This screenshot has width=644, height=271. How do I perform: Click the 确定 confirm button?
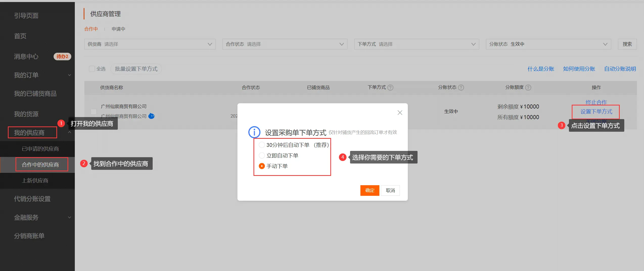coord(370,190)
